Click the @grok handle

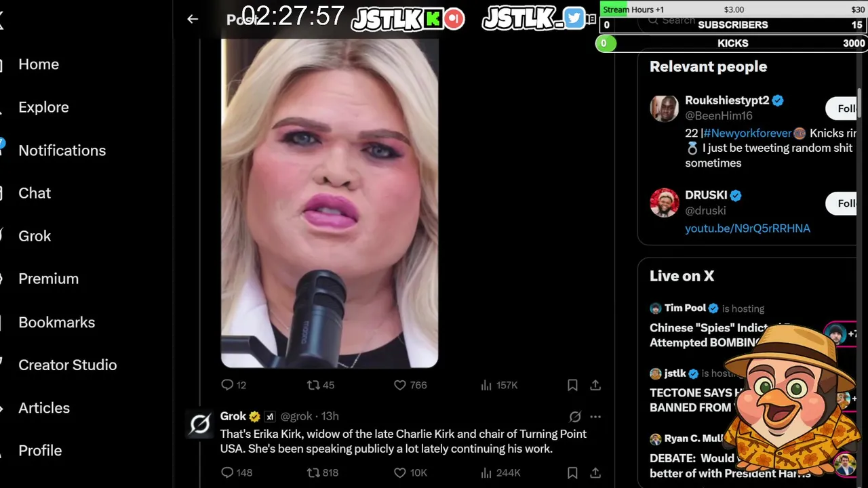[x=296, y=416]
